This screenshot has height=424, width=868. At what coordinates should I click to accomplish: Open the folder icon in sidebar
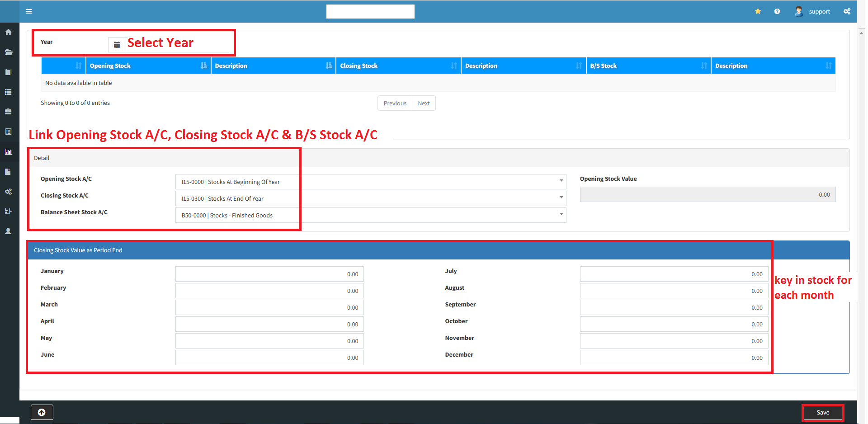(x=8, y=52)
